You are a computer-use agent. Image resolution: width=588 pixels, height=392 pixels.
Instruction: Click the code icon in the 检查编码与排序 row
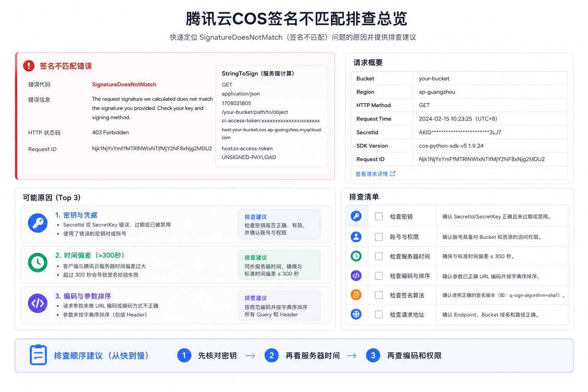[356, 276]
